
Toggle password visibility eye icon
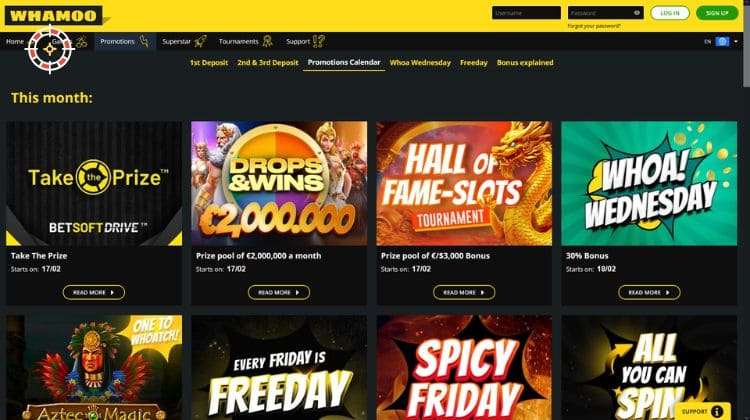pos(637,13)
